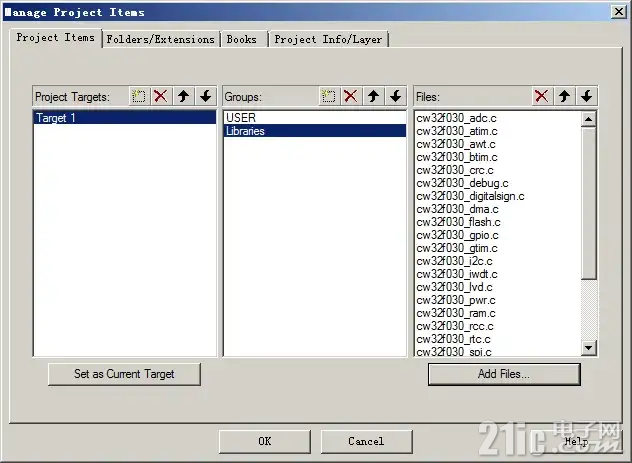Delete the selected Project Target

[x=161, y=96]
